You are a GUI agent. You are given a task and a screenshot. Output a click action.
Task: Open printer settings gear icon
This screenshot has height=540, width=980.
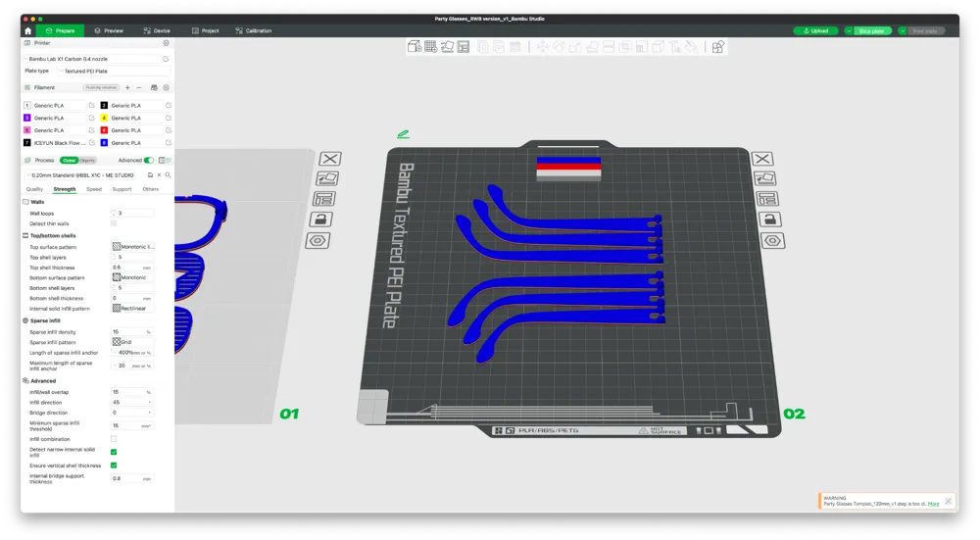[x=167, y=43]
